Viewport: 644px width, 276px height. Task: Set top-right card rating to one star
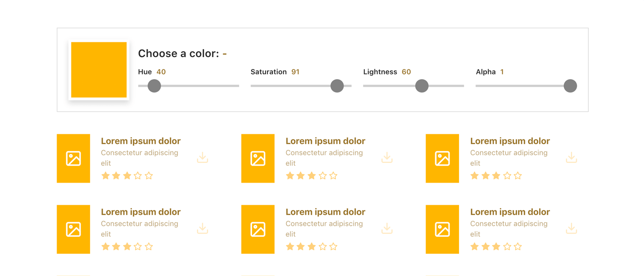[474, 176]
